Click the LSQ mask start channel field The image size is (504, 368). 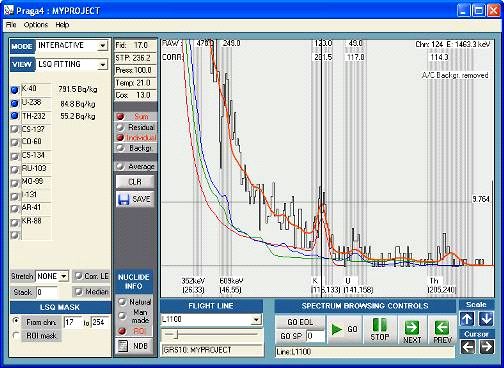(x=72, y=322)
